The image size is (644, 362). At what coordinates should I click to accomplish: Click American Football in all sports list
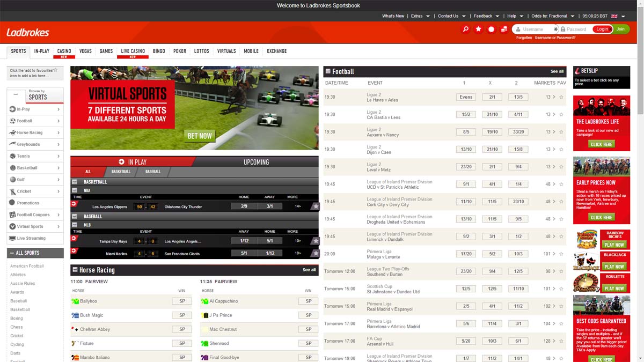(27, 266)
